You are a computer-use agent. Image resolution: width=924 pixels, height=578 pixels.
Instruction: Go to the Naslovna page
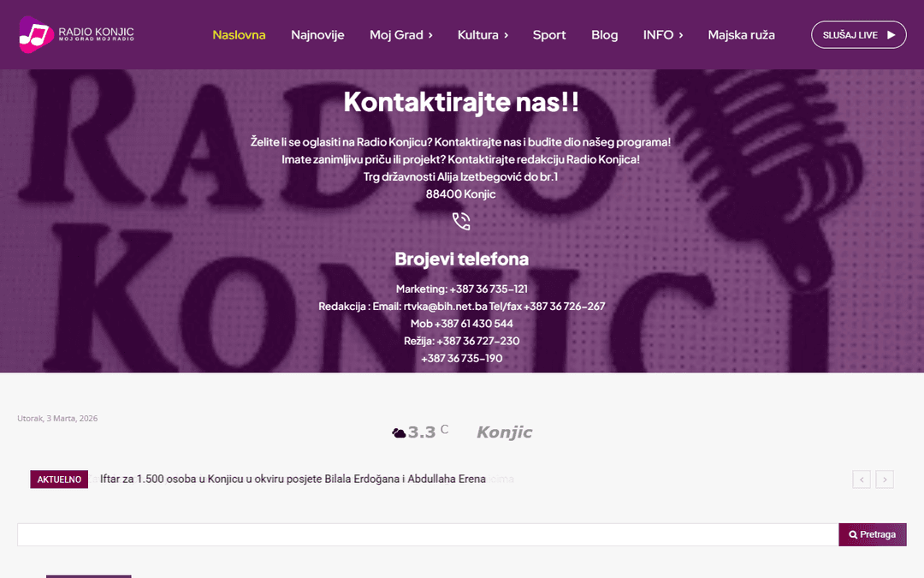pos(239,35)
